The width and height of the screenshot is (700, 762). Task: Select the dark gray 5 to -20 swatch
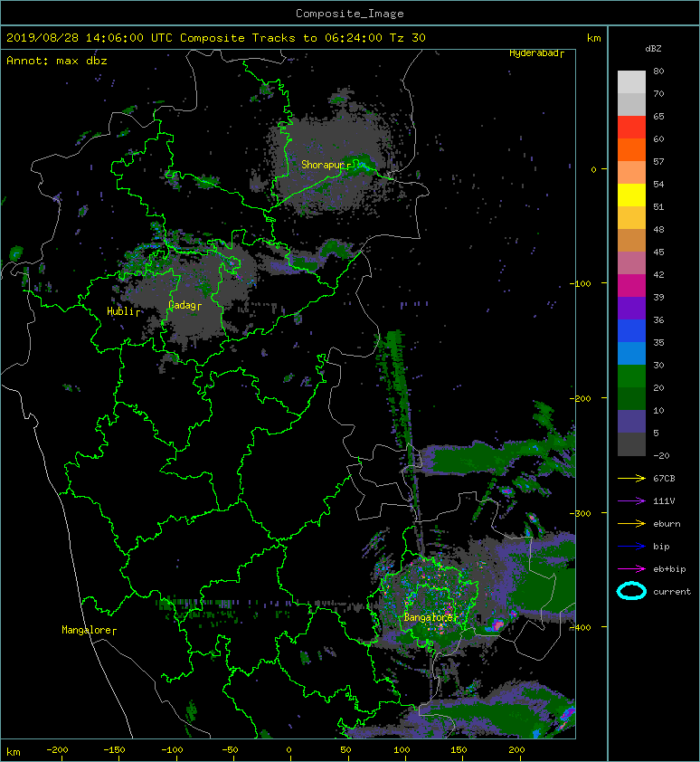[631, 444]
